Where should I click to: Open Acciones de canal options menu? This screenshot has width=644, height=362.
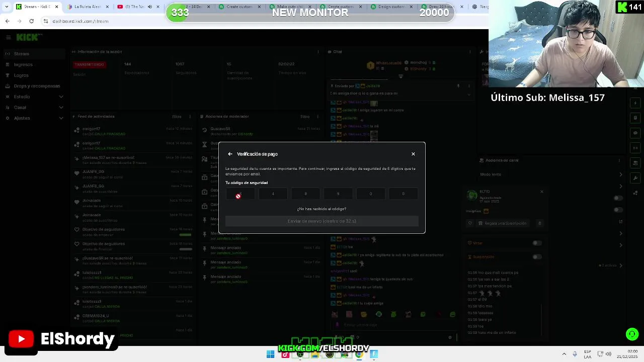pyautogui.click(x=619, y=160)
